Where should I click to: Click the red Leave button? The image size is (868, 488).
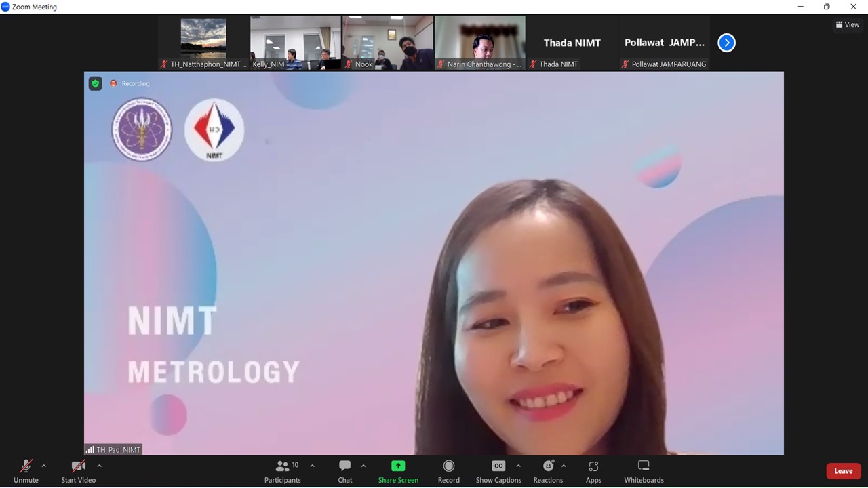(x=843, y=471)
